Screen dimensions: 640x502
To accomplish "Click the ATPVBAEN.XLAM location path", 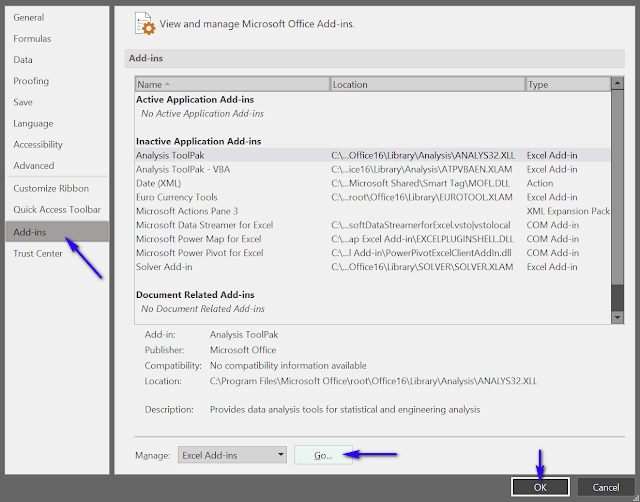I will [x=422, y=170].
